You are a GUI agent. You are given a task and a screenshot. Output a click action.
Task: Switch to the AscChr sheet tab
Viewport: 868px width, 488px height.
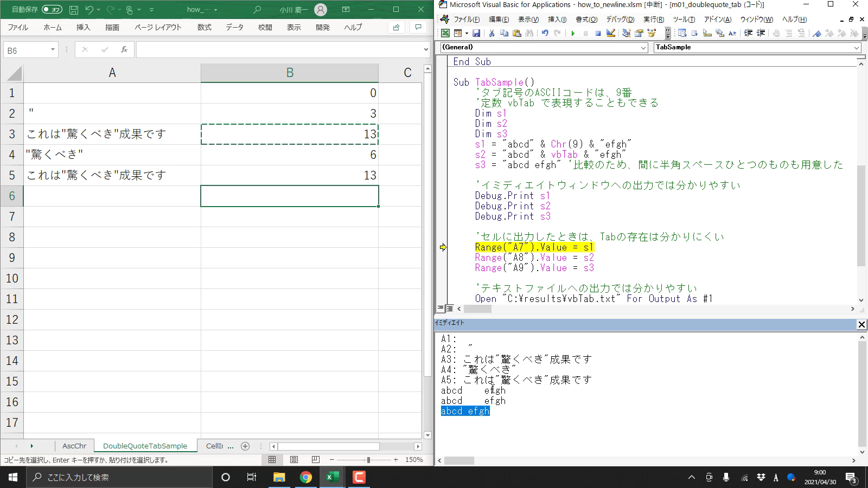pos(74,446)
